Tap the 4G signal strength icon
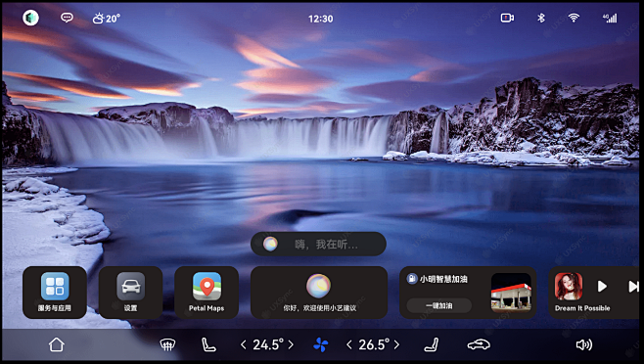 pos(610,18)
